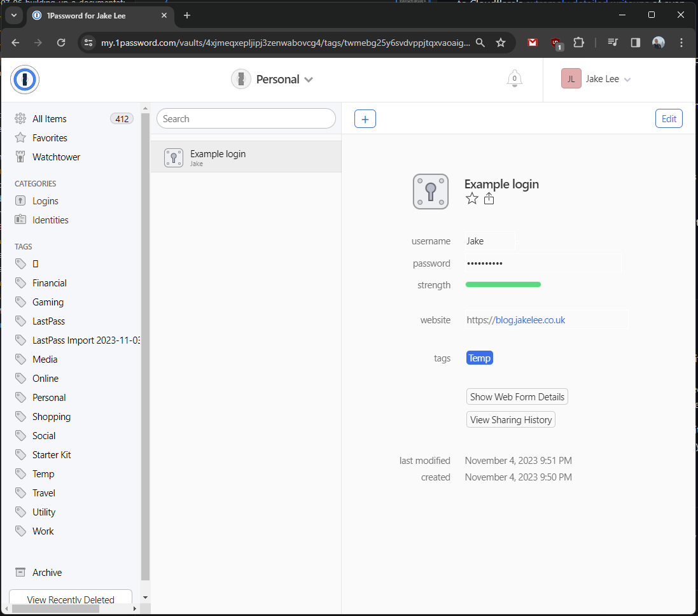698x616 pixels.
Task: Select the Utility tag
Action: coord(44,513)
